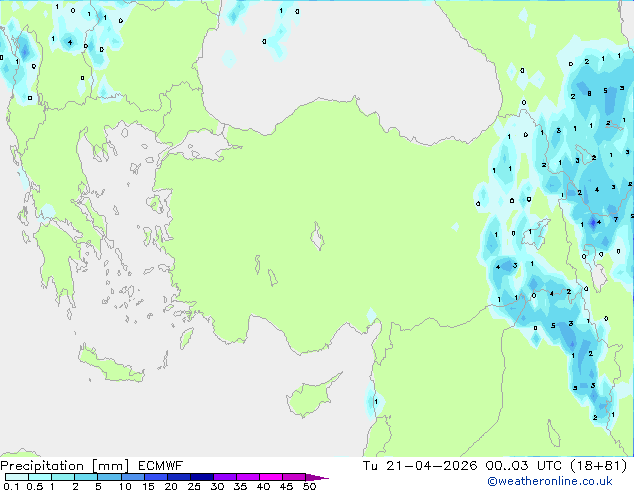Image resolution: width=634 pixels, height=490 pixels.
Task: Click Crete island on the map
Action: 111,365
